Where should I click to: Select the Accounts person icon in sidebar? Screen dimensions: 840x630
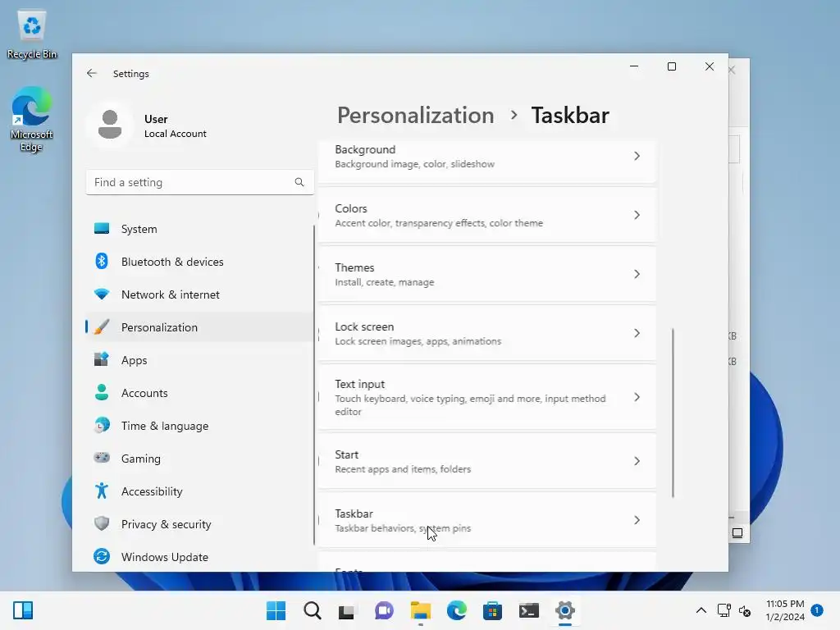[x=101, y=393]
